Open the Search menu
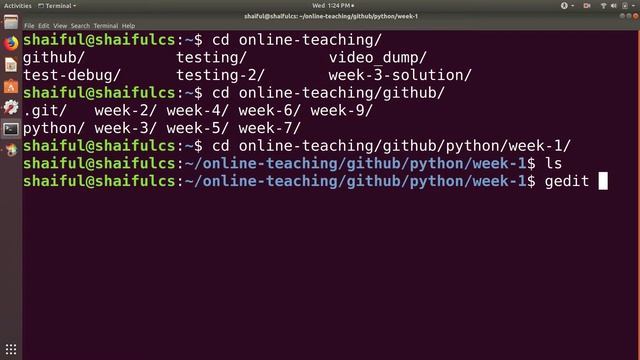The image size is (640, 360). pos(80,26)
